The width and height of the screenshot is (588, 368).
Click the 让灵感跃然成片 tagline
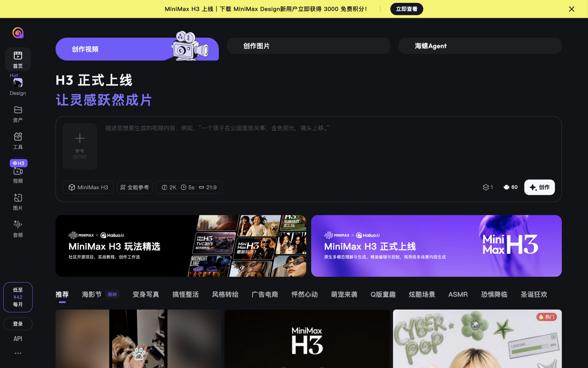[104, 100]
